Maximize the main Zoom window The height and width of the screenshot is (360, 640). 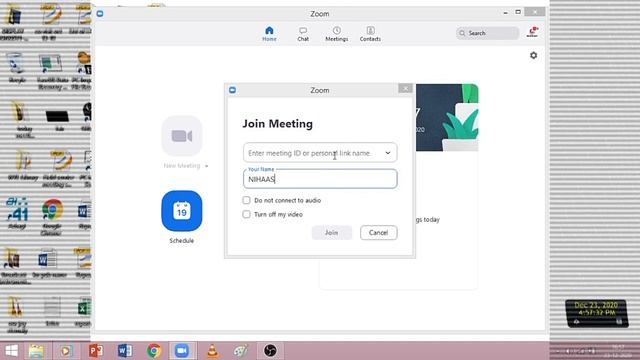518,12
